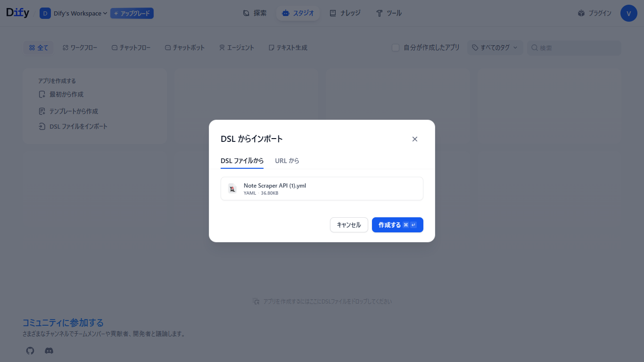Open GitHub community icon

click(30, 351)
